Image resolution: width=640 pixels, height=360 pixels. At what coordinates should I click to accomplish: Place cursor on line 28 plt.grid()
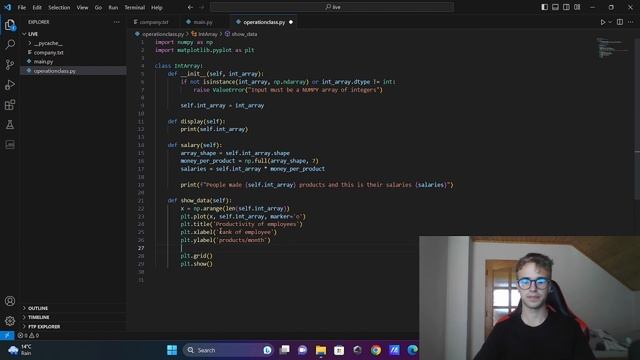196,256
